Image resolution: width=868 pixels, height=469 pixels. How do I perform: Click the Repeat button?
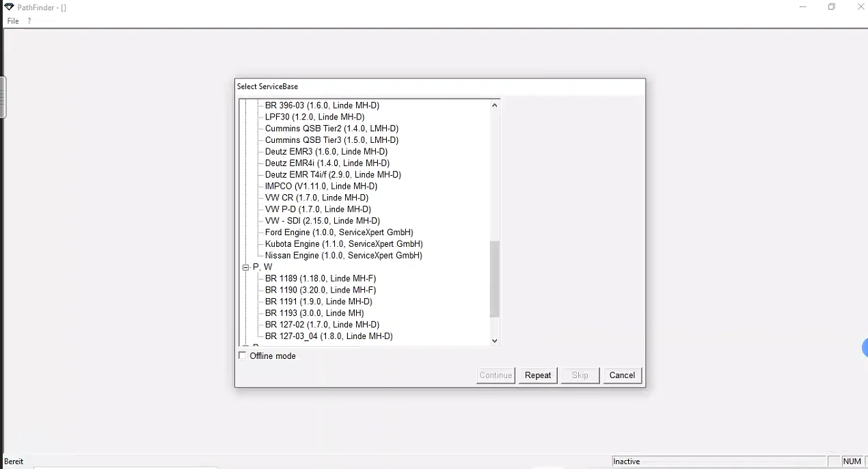point(538,375)
